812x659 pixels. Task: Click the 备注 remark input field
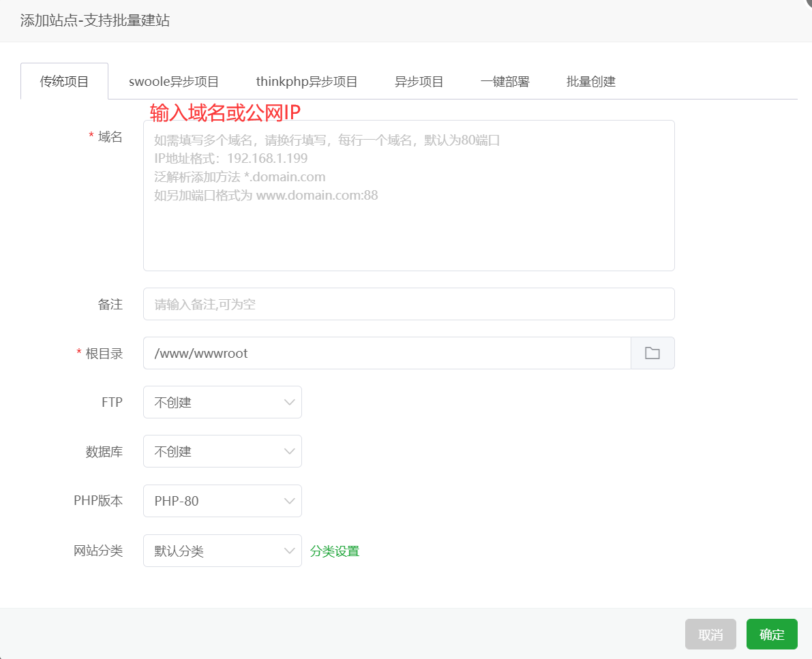tap(408, 304)
